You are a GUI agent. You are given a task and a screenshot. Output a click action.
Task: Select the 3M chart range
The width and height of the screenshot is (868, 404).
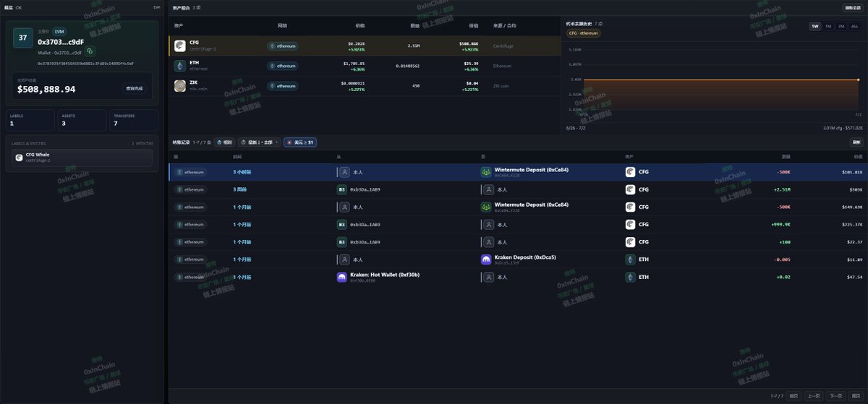(x=841, y=26)
